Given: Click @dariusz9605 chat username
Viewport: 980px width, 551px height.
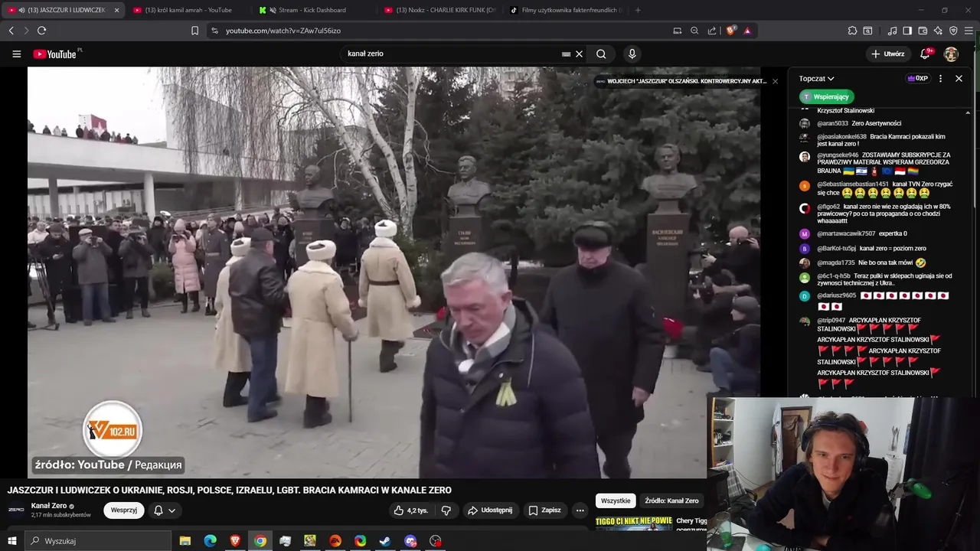Looking at the screenshot, I should coord(836,295).
